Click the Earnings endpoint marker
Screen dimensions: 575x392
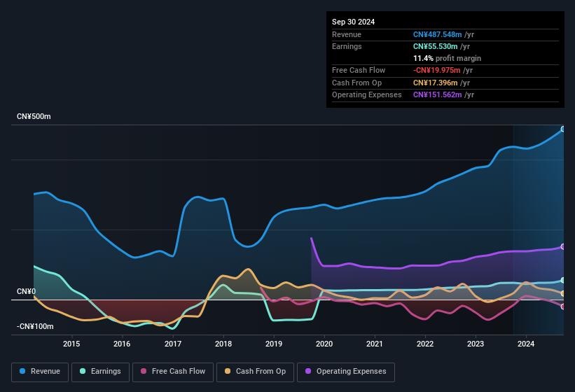coord(563,280)
